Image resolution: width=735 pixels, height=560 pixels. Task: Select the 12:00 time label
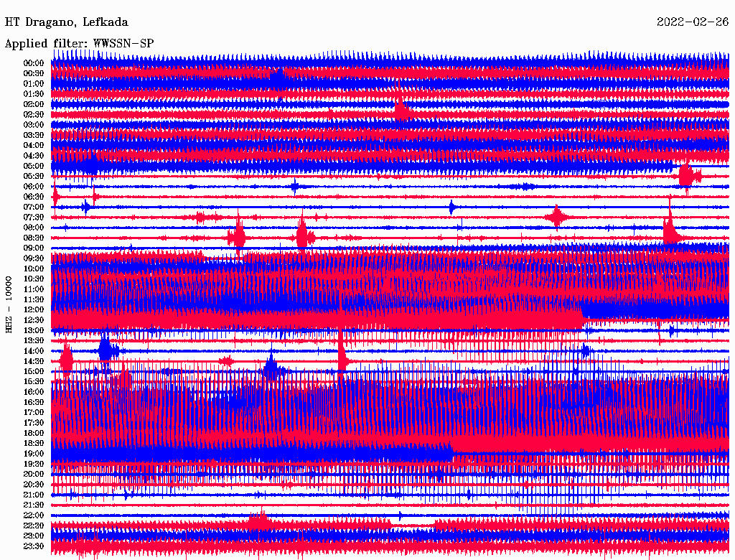tap(34, 309)
